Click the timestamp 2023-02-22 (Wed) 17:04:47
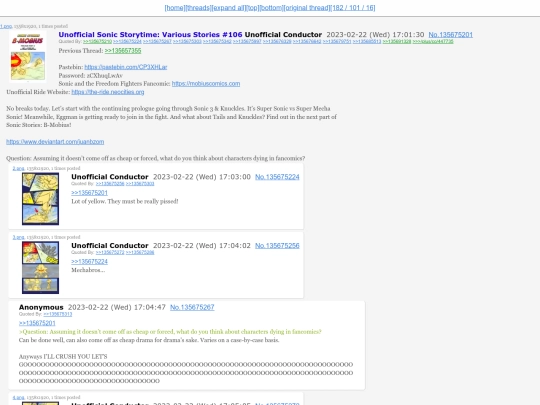540x405 pixels. click(117, 307)
